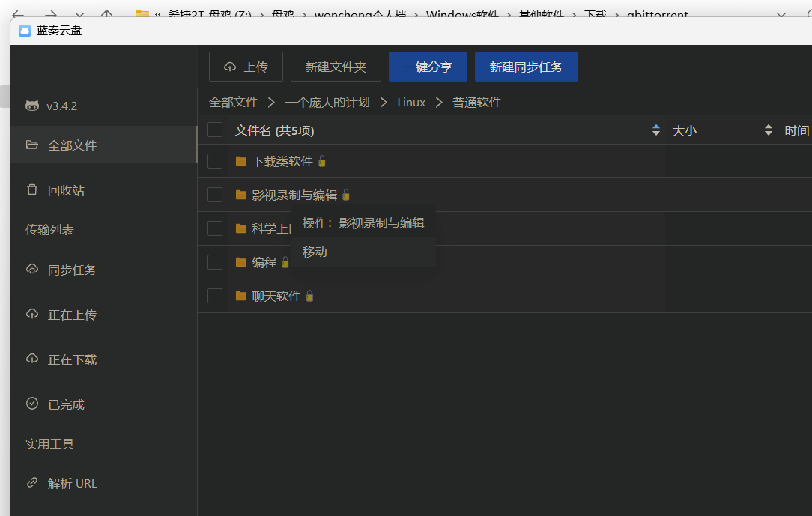Screen dimensions: 812x516
Task: Click 新建同步任务 to create sync task
Action: coord(526,66)
